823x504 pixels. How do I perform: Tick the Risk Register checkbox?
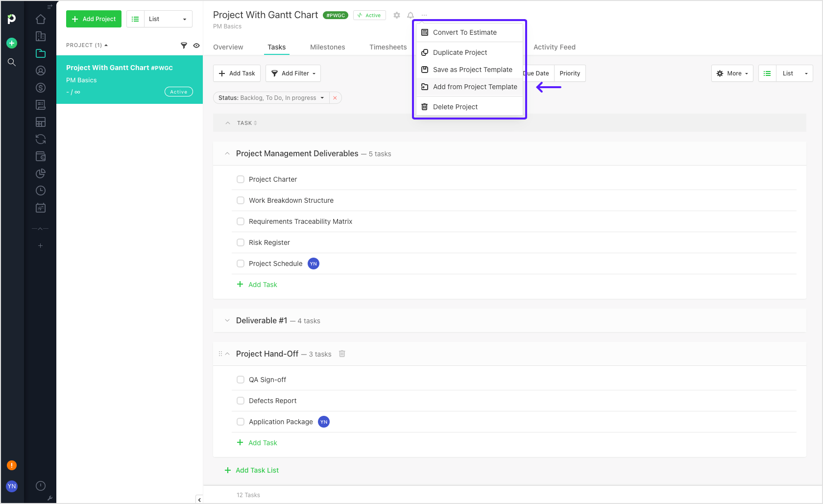(x=241, y=242)
